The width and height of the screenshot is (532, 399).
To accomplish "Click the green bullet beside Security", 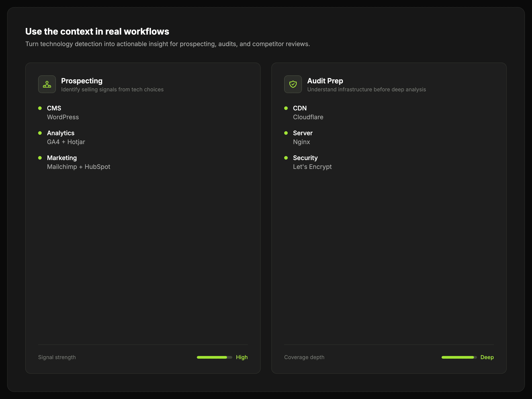I will (x=286, y=158).
